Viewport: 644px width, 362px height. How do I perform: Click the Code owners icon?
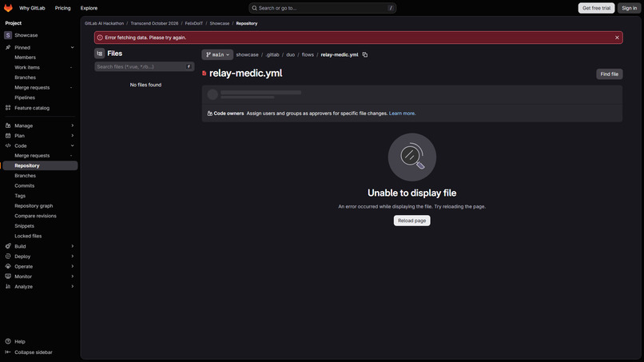210,113
